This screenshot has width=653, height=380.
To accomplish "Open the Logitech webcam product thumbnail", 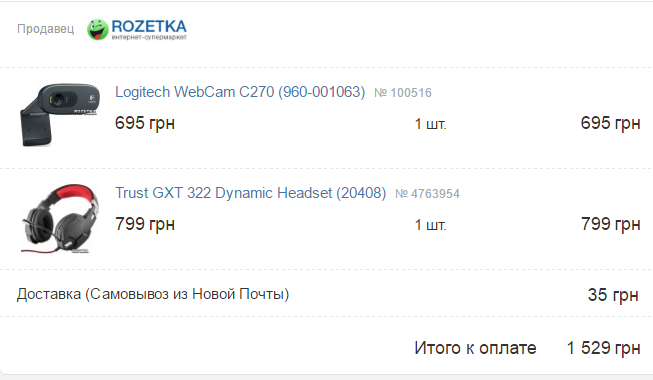I will point(60,115).
